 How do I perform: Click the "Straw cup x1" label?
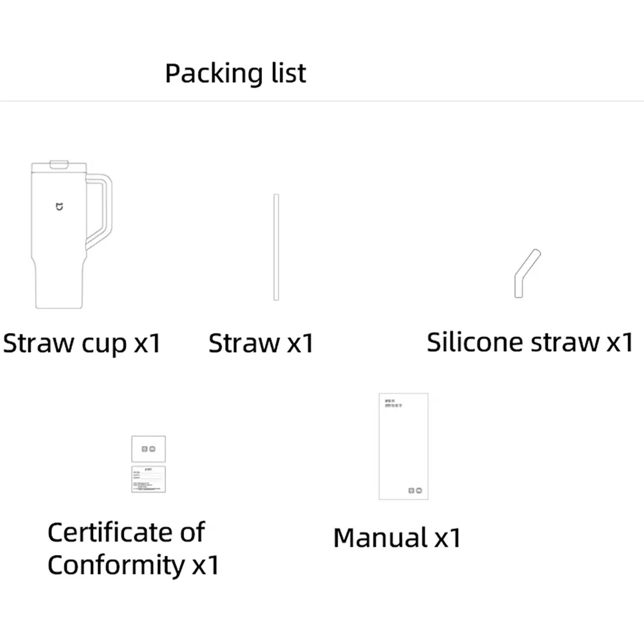(x=82, y=343)
